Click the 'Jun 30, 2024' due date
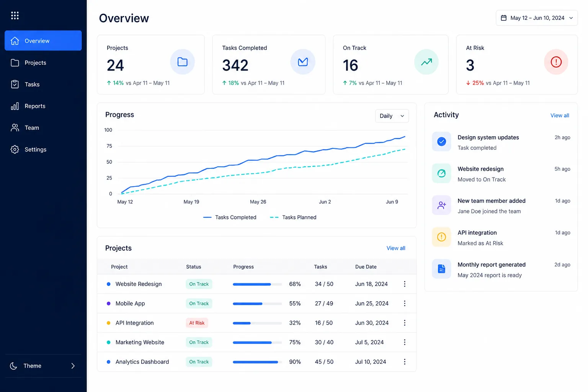 click(x=372, y=323)
